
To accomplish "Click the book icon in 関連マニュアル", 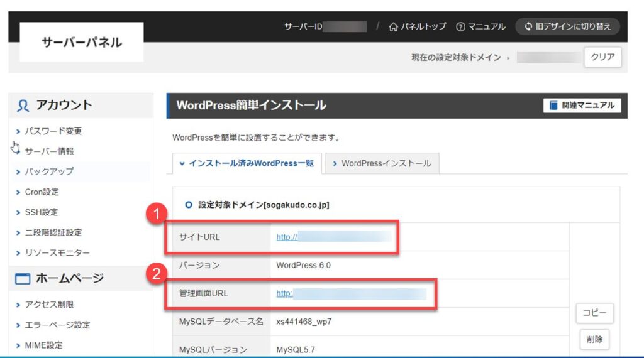I will [553, 106].
